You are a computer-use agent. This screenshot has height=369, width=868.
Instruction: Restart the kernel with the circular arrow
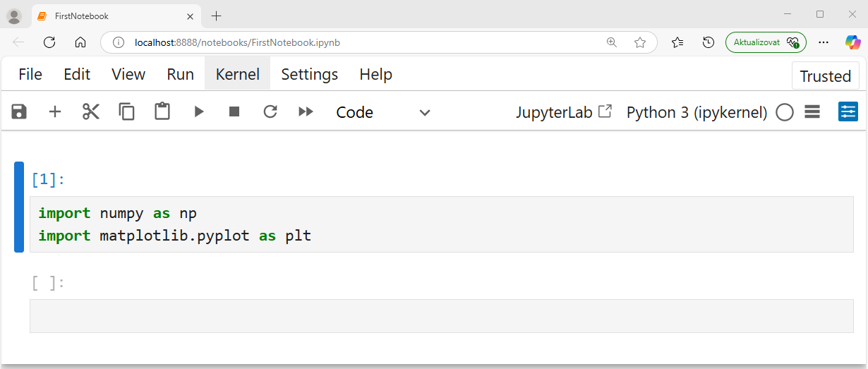[270, 111]
